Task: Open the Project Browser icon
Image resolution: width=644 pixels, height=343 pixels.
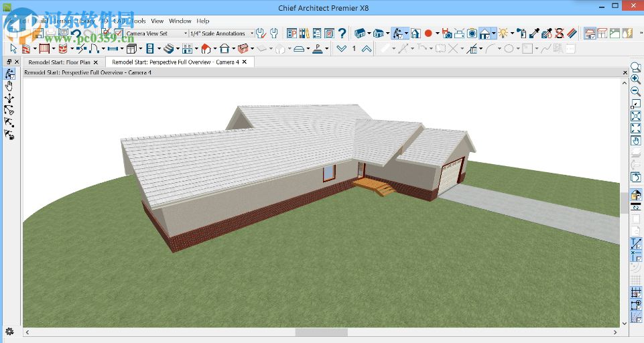Action: tap(292, 33)
